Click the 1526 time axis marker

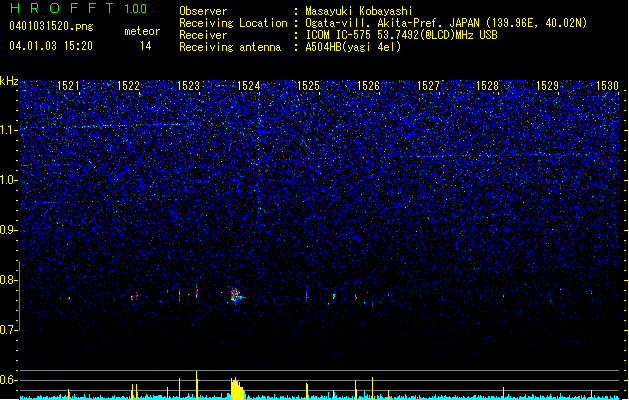click(x=368, y=86)
